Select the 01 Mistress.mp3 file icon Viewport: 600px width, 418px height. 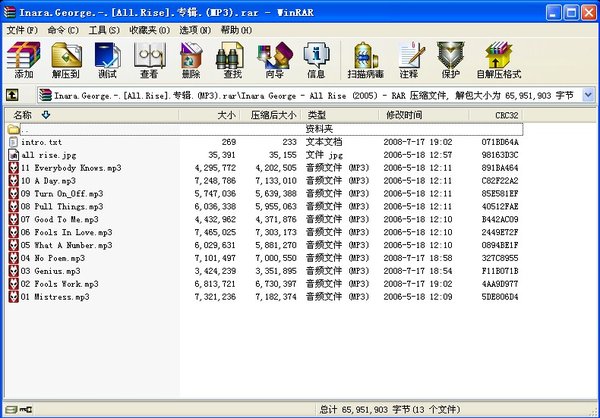13,297
